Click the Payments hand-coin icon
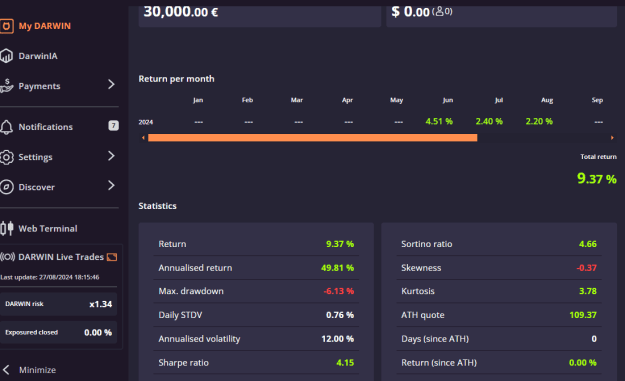Image resolution: width=625 pixels, height=381 pixels. click(6, 86)
